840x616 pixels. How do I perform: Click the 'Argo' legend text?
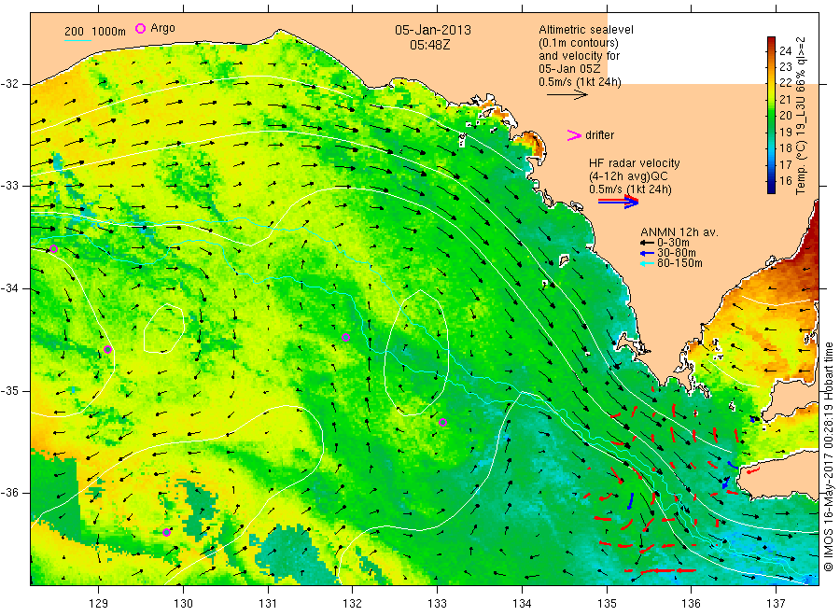(x=162, y=28)
